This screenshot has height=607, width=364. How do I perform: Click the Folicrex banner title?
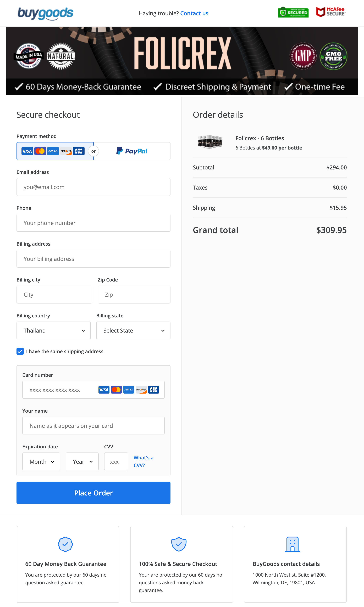click(x=183, y=53)
